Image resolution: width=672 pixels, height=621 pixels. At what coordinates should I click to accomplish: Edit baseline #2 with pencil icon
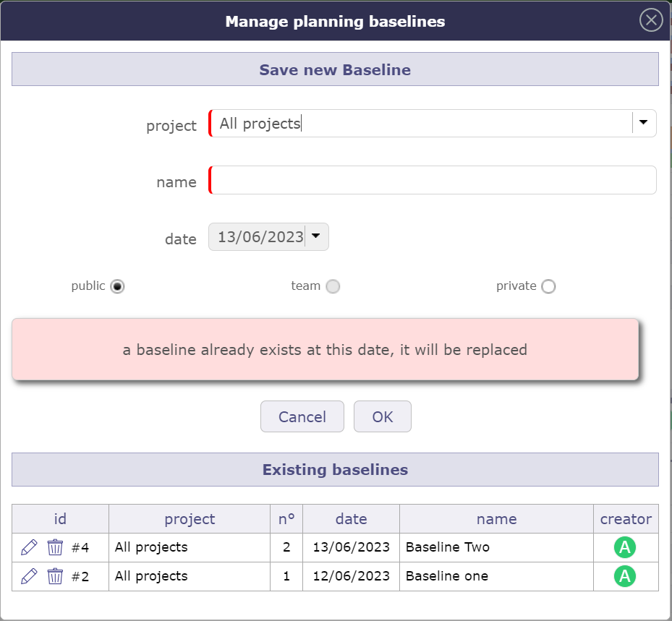[x=29, y=576]
